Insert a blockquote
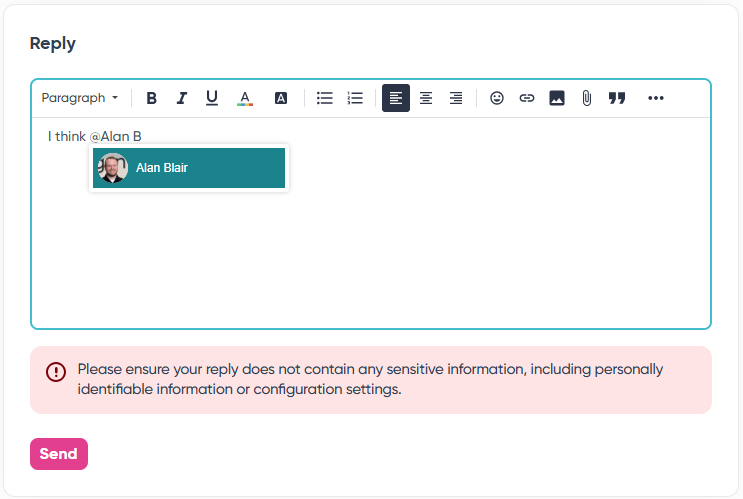The image size is (743, 499). pyautogui.click(x=617, y=98)
